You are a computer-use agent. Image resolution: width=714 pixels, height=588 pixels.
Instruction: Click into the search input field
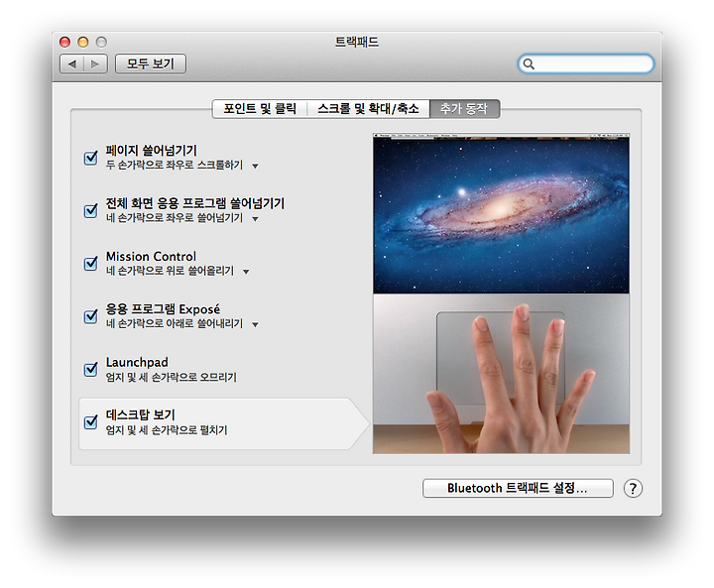tap(586, 64)
